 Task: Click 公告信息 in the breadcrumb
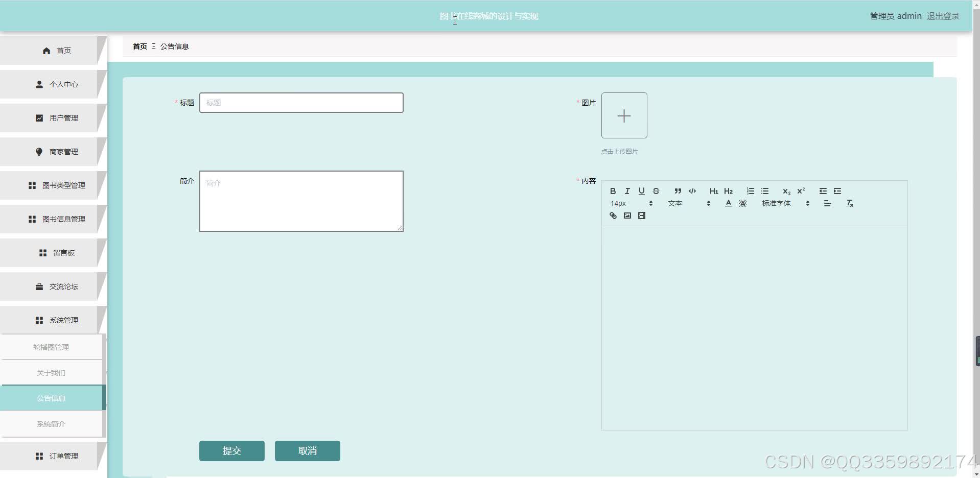[175, 46]
